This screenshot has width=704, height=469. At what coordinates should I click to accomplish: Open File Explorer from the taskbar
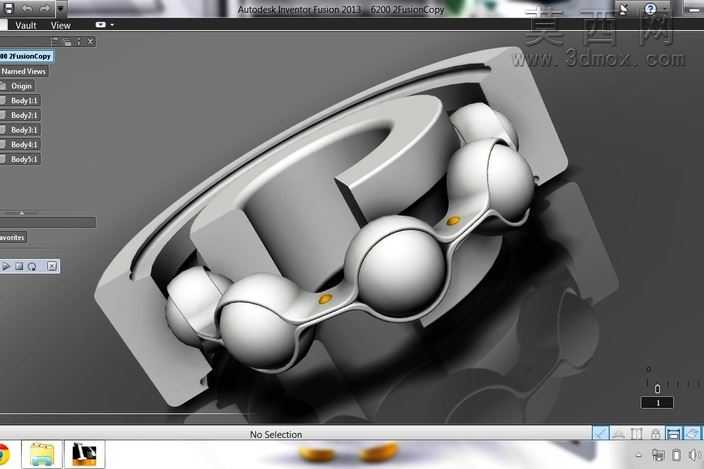click(x=42, y=455)
